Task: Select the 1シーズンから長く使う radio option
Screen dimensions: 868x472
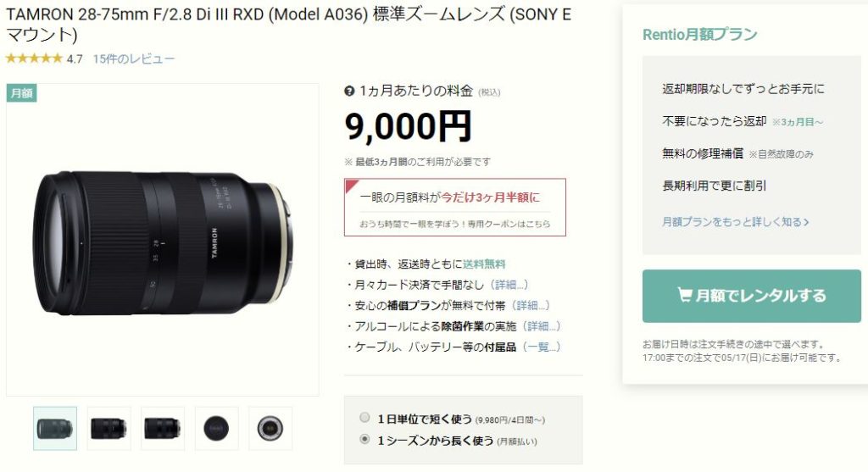Action: coord(364,439)
